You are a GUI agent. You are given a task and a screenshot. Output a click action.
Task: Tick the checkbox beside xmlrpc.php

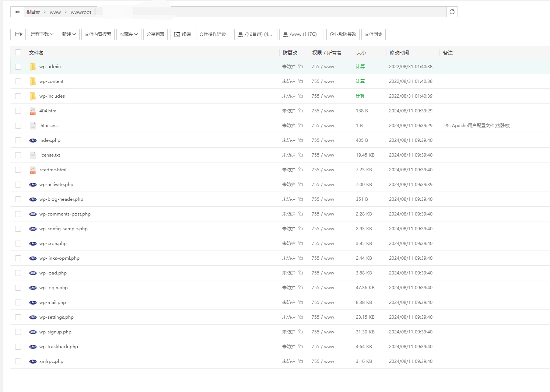(x=18, y=361)
